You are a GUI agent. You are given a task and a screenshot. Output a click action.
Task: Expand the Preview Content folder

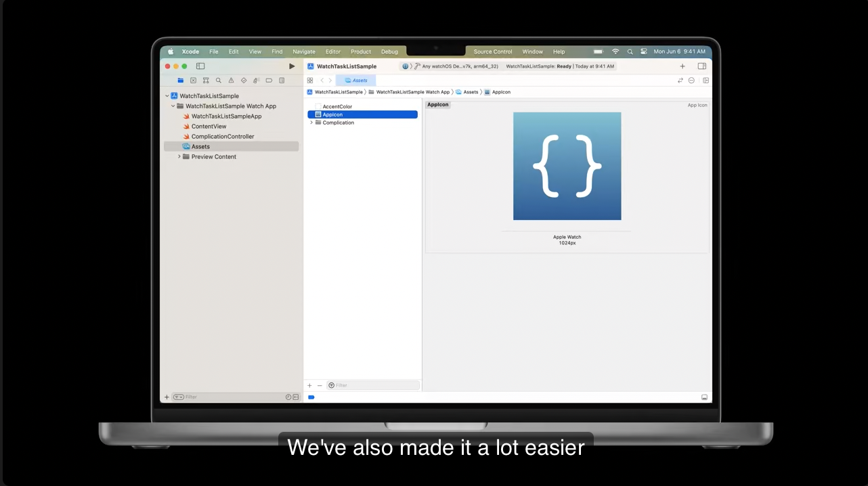pyautogui.click(x=179, y=156)
